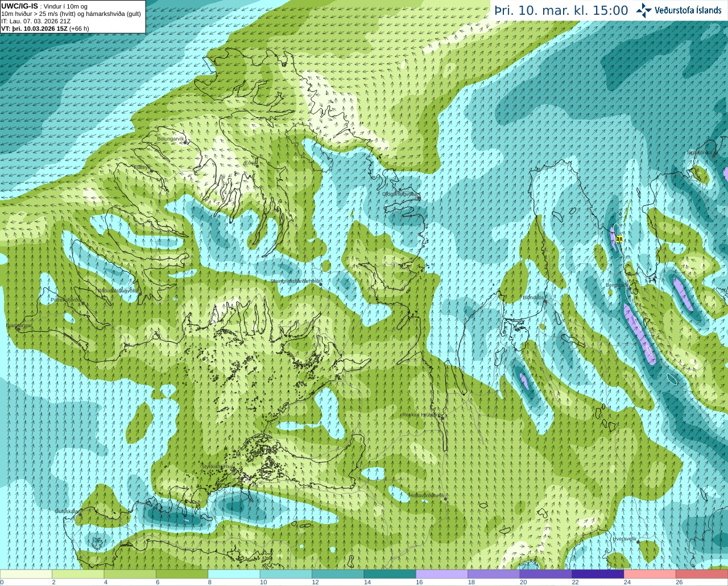The image size is (728, 586).
Task: Select the date header Þri. 10. mar. kl. 15:00
Action: pyautogui.click(x=561, y=10)
